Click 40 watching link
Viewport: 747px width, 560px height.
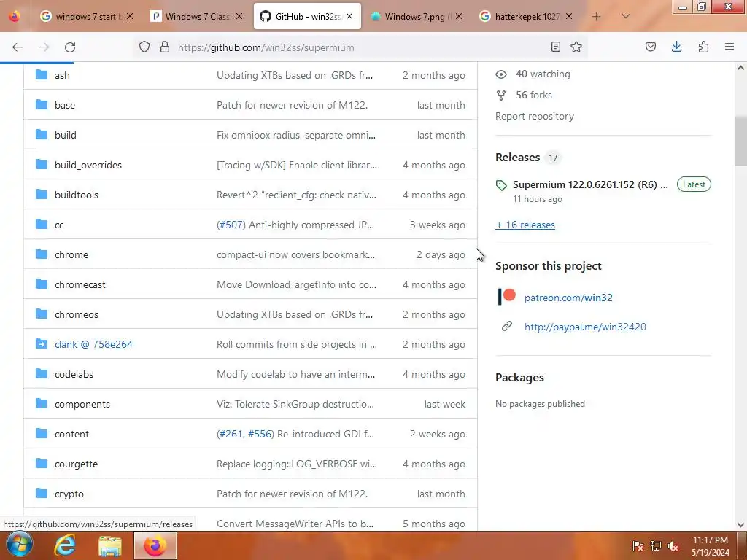pyautogui.click(x=543, y=74)
